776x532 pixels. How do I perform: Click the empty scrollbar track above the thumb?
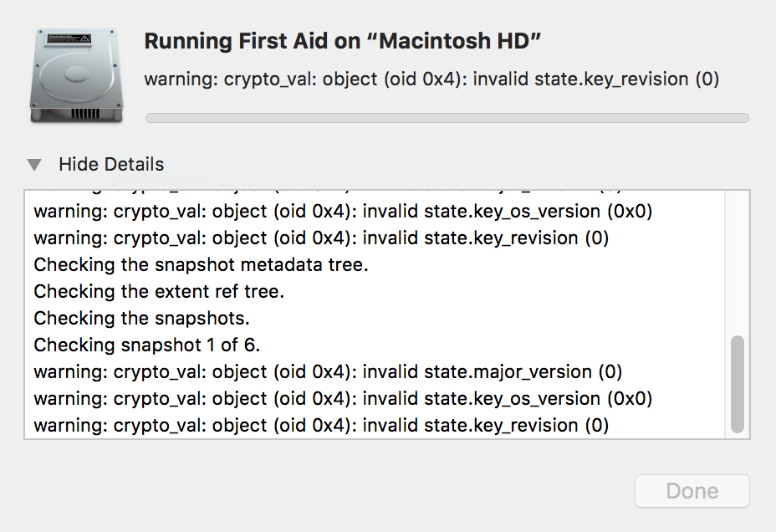click(737, 259)
